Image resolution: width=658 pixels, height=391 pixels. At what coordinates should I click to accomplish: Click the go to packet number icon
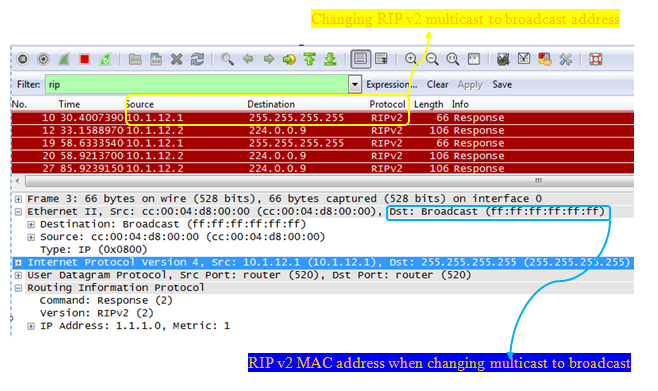pyautogui.click(x=289, y=59)
